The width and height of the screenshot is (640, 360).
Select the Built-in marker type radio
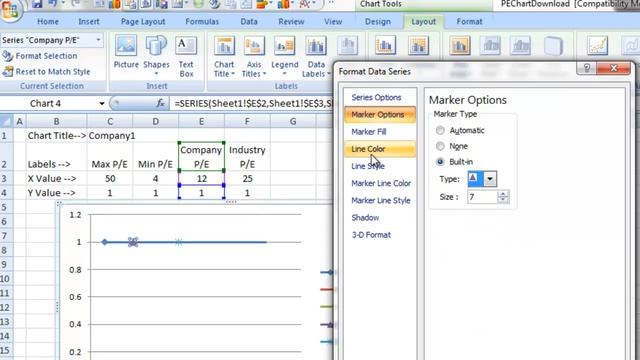point(440,162)
